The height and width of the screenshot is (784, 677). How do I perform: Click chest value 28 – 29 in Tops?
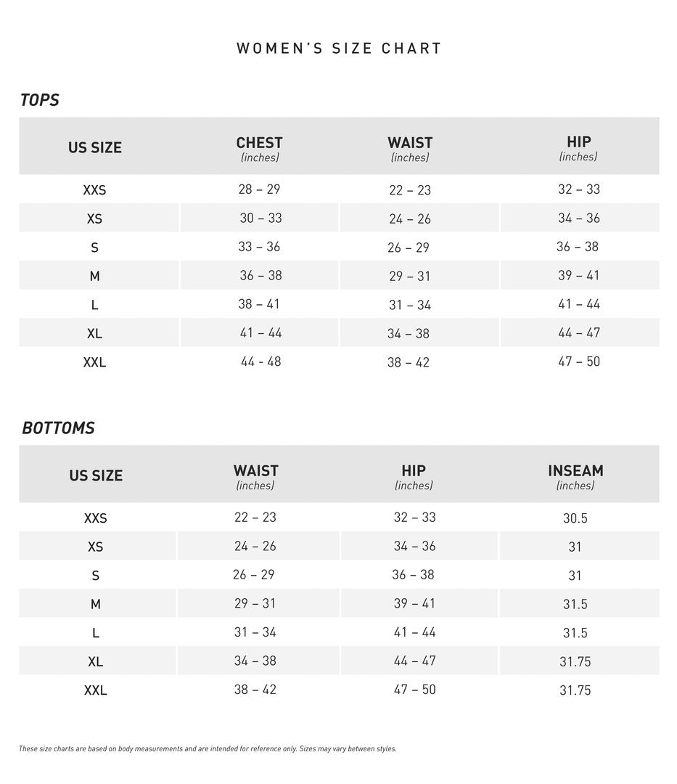pyautogui.click(x=259, y=189)
